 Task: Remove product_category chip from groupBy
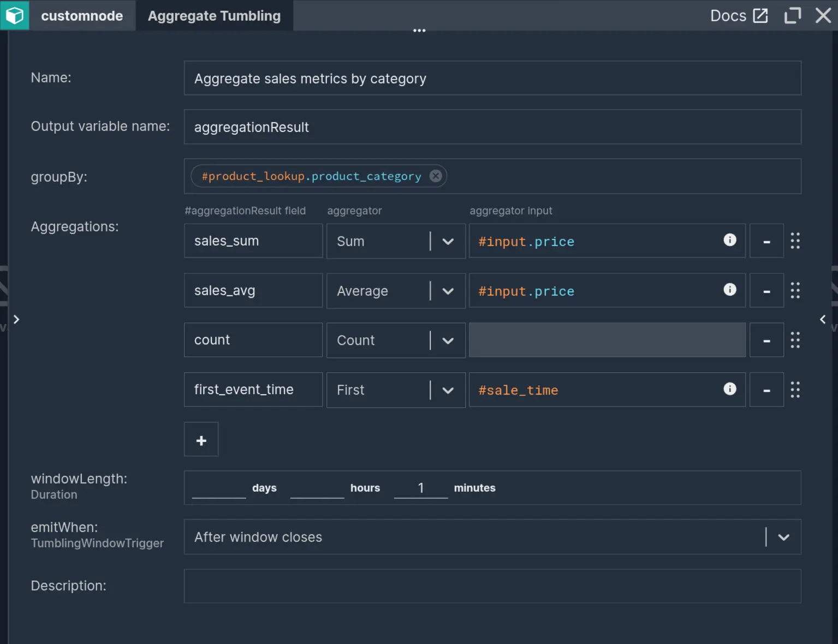point(435,176)
